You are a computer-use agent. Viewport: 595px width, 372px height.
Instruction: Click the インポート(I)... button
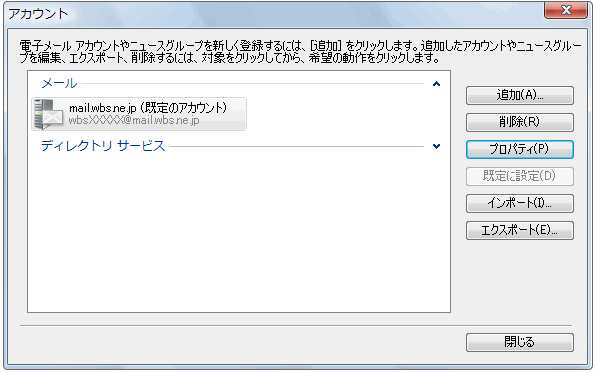tap(519, 203)
